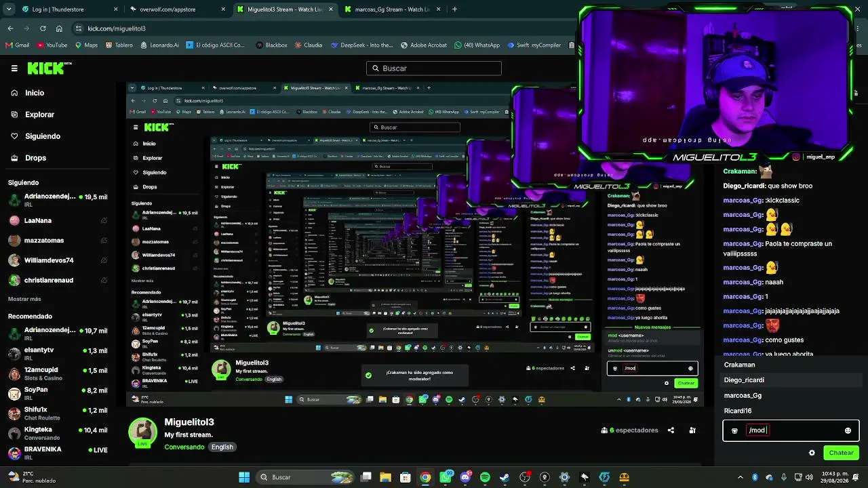
Task: Open Explorar in Kick sidebar
Action: pos(39,115)
